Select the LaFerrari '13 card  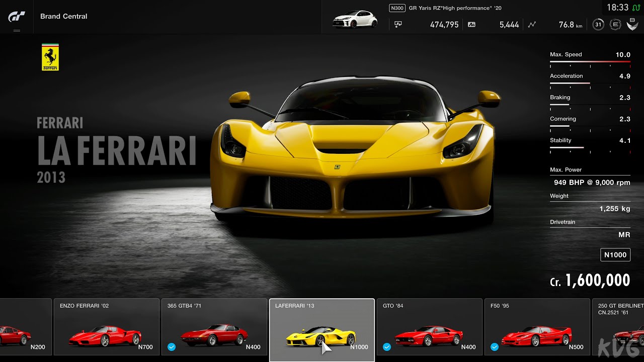pyautogui.click(x=322, y=330)
